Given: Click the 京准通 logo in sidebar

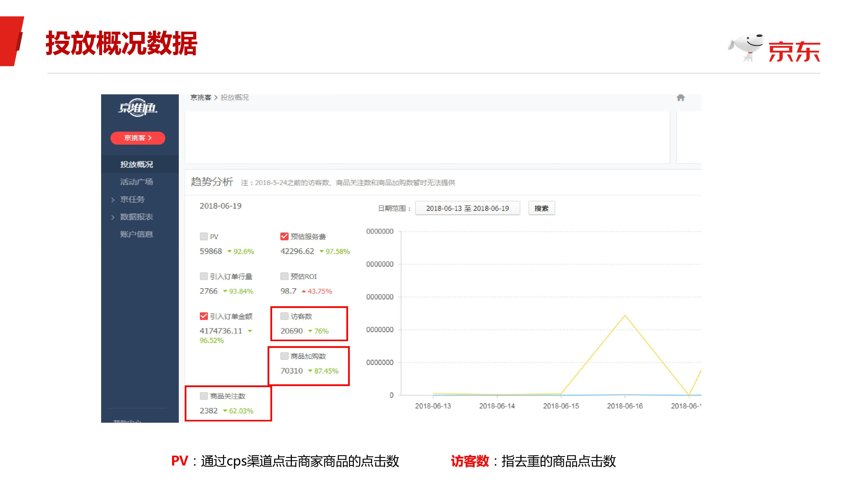Looking at the screenshot, I should tap(138, 108).
